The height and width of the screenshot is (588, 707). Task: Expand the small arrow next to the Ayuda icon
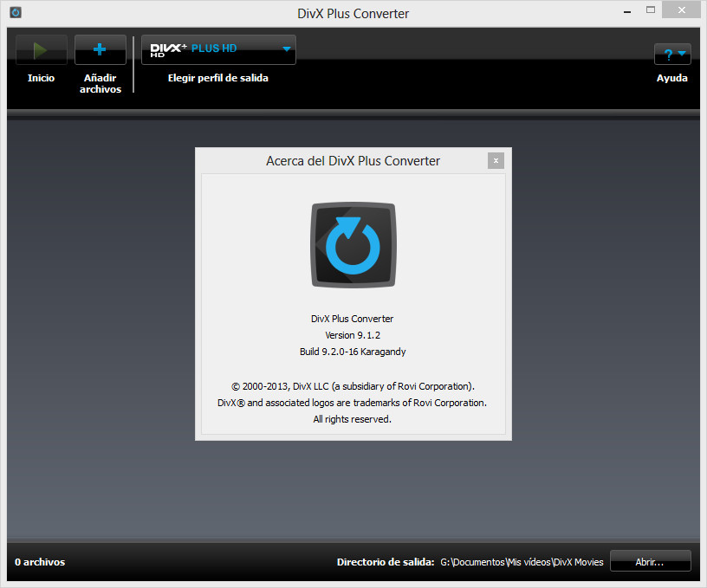pyautogui.click(x=684, y=54)
